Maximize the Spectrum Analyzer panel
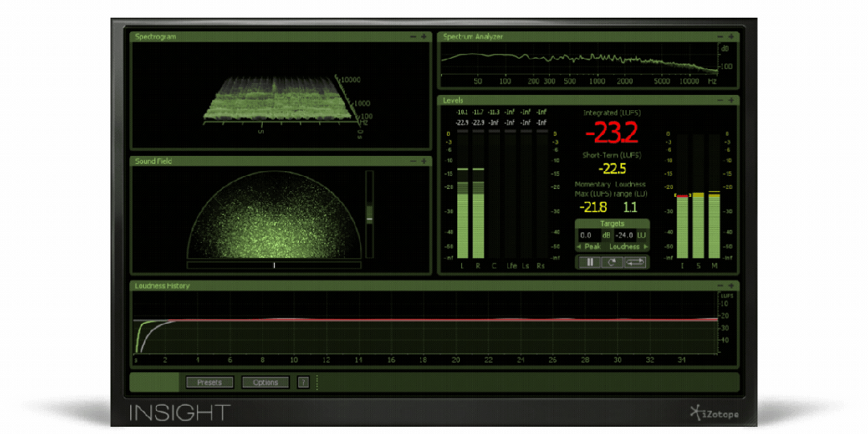The width and height of the screenshot is (868, 434). pyautogui.click(x=731, y=36)
